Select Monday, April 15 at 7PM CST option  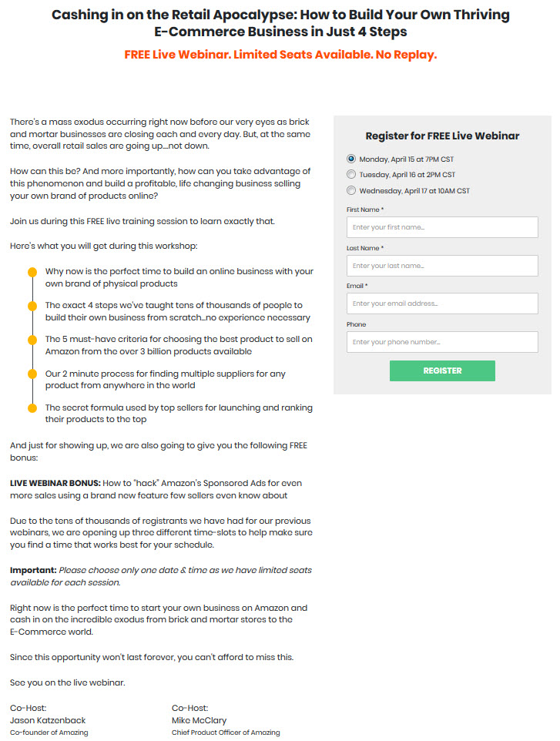[351, 159]
